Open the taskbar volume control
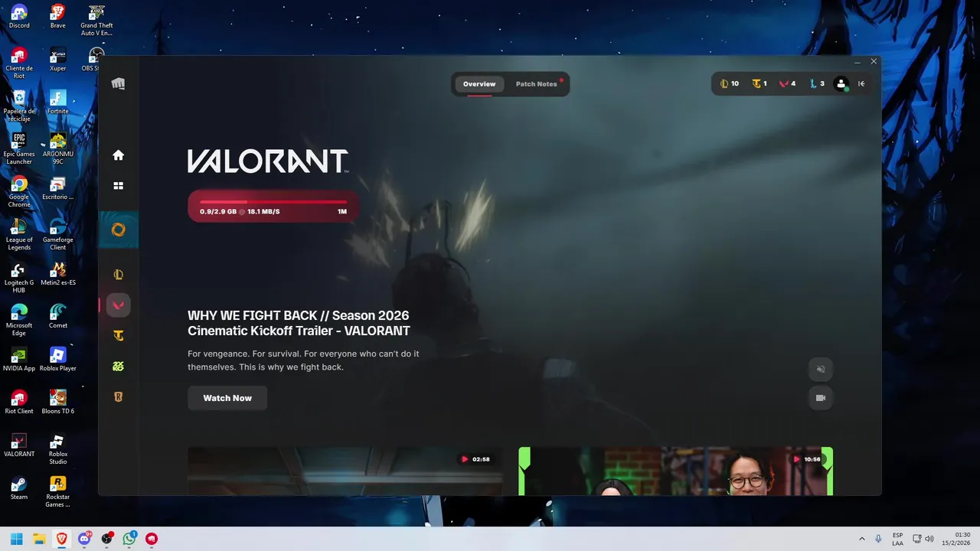 point(929,539)
